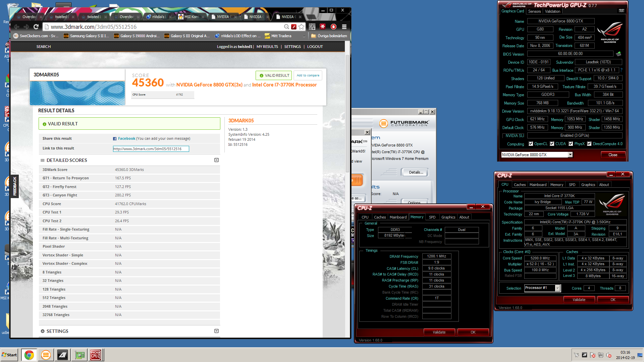Click the Details... button in Futuremark window
The width and height of the screenshot is (644, 362).
pos(416,172)
